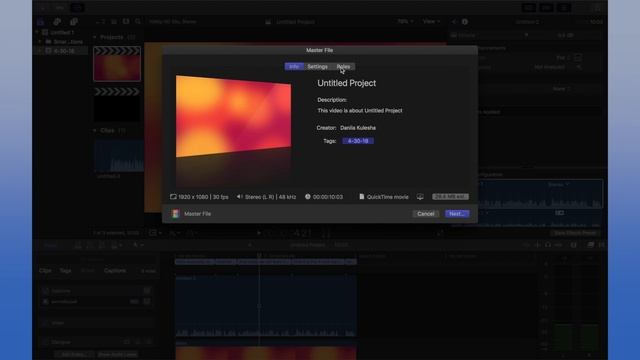
Task: Collapse the Projects section disclosure triangle
Action: click(x=95, y=37)
